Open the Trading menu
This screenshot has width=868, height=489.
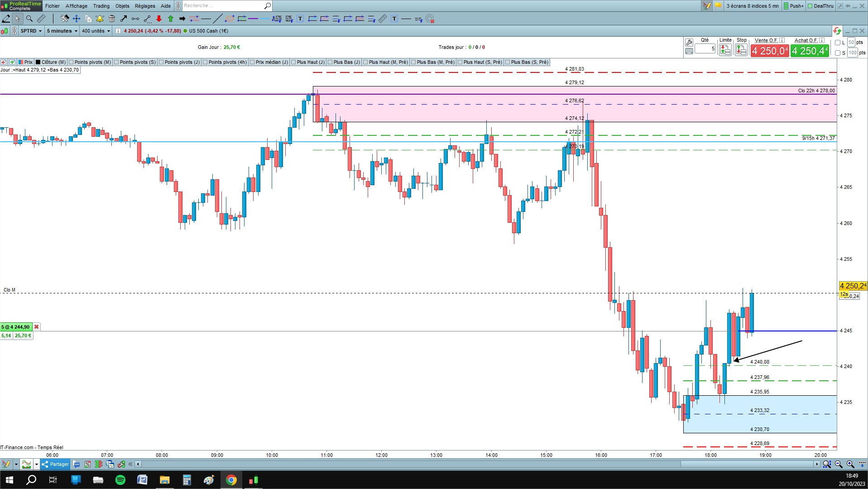[101, 6]
